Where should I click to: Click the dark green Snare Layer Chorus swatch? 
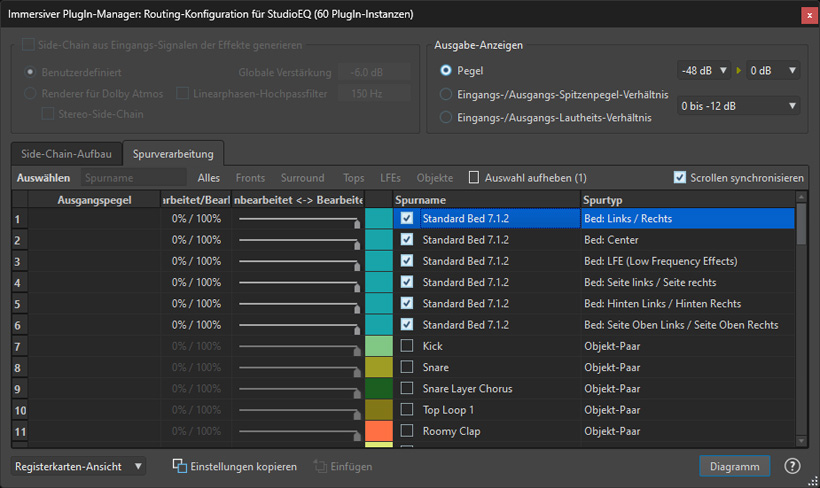(379, 389)
